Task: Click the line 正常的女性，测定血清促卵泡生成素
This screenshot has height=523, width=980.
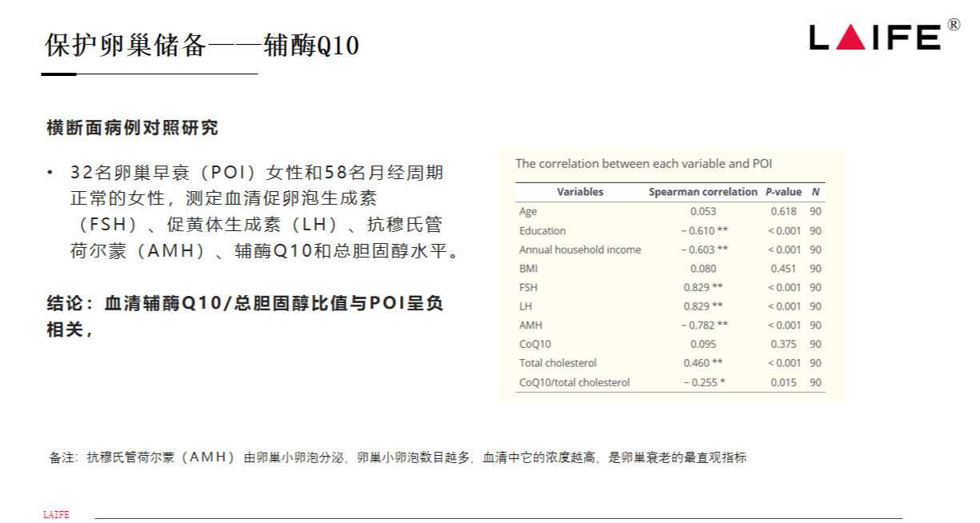Action: [223, 198]
